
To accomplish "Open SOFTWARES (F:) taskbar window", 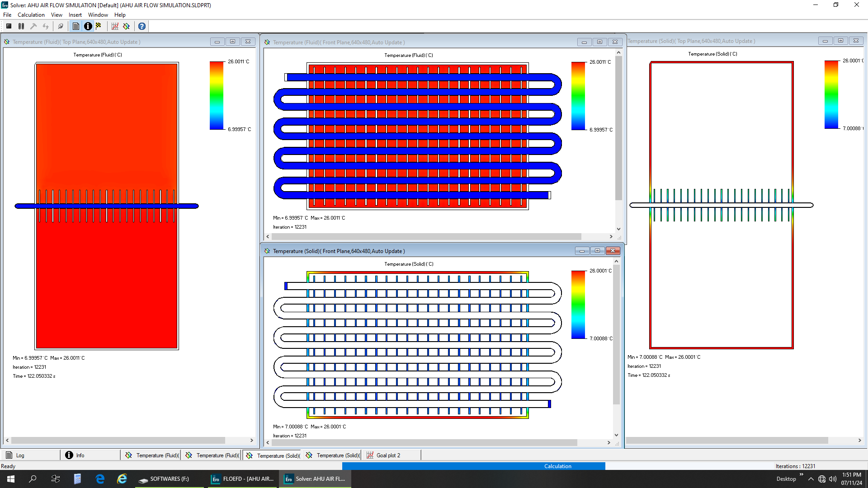I will (x=170, y=479).
